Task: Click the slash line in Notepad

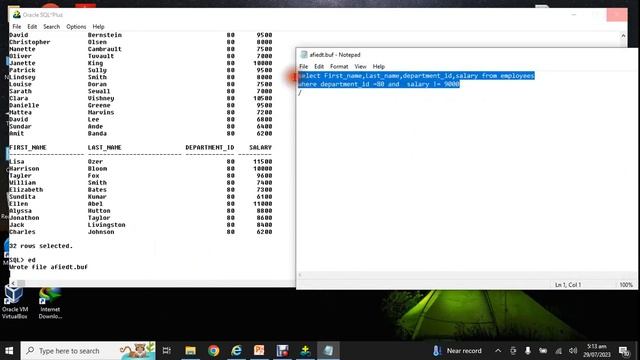Action: (300, 93)
